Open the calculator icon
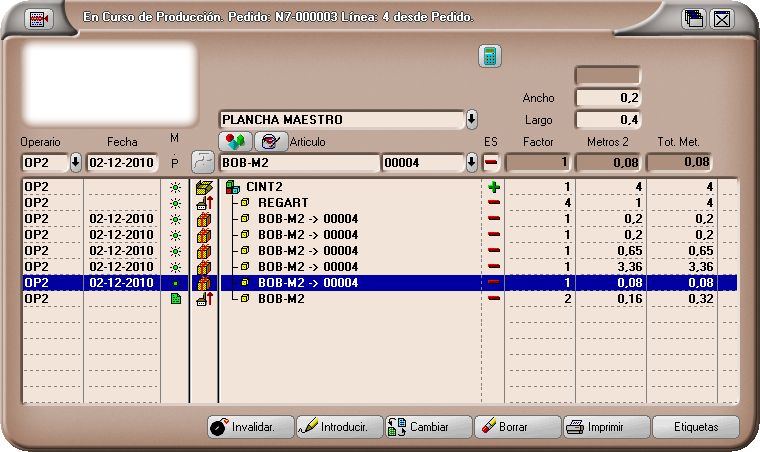The image size is (760, 452). [x=489, y=56]
